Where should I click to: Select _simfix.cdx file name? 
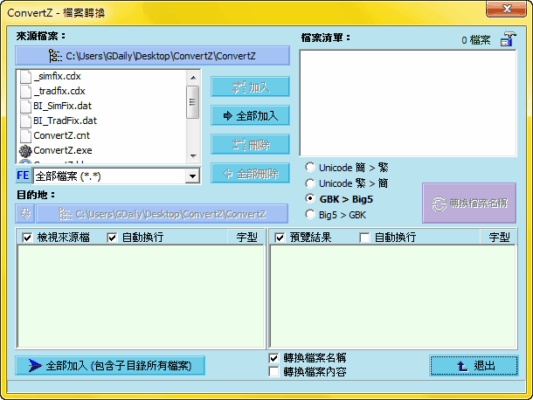click(57, 76)
